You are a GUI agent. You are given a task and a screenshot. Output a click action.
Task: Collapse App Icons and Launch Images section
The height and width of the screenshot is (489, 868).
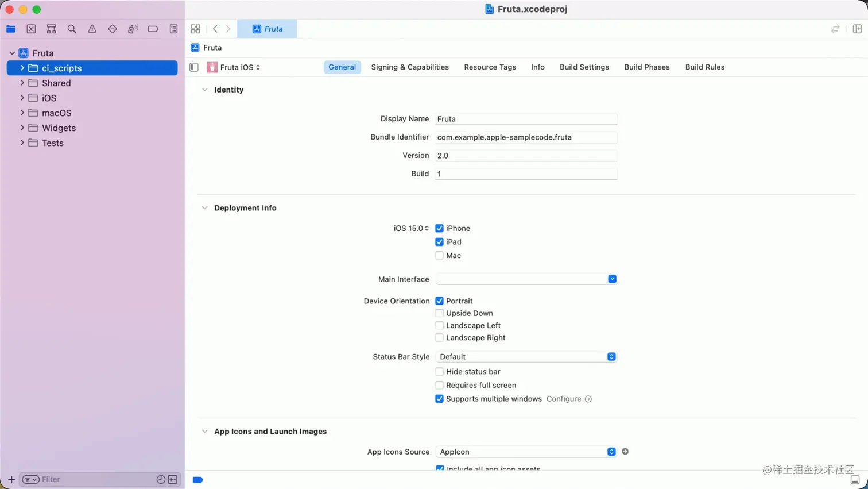click(x=204, y=432)
